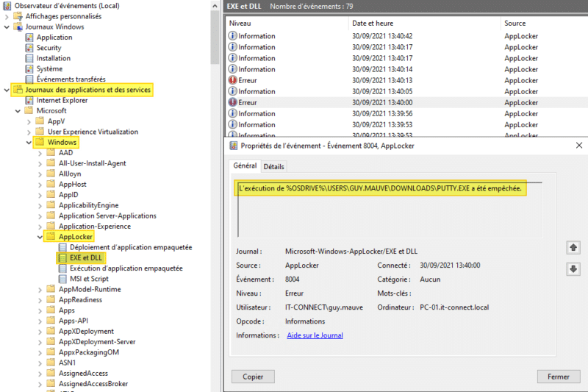Click the Internet Explorer log icon
588x392 pixels.
[29, 100]
